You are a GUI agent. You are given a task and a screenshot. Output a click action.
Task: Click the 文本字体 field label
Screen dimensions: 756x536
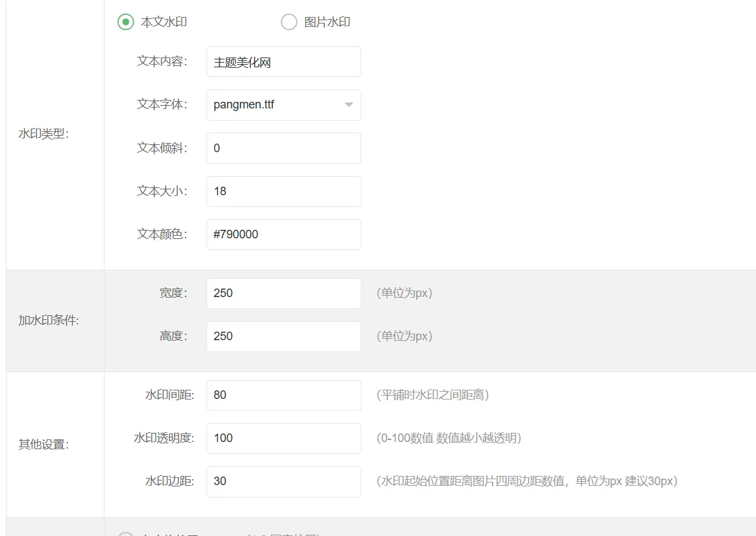[162, 104]
